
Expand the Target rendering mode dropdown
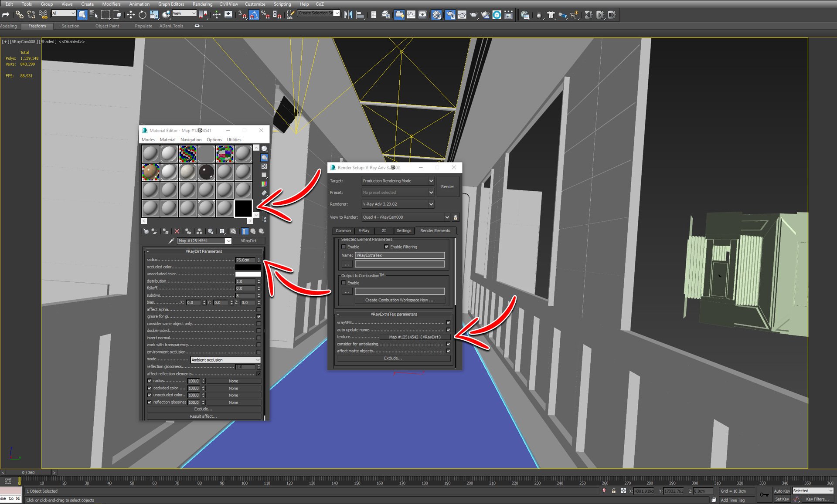point(398,181)
